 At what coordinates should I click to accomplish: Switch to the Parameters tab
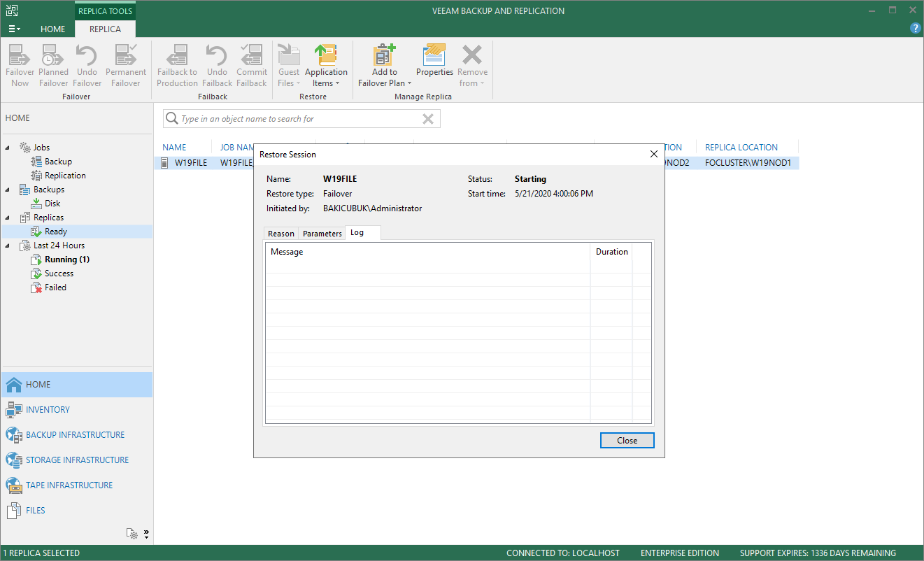tap(322, 234)
